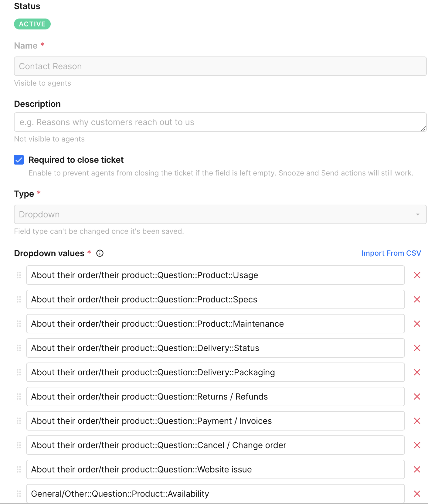The height and width of the screenshot is (504, 428).
Task: Click info icon next to Dropdown values
Action: pos(100,253)
